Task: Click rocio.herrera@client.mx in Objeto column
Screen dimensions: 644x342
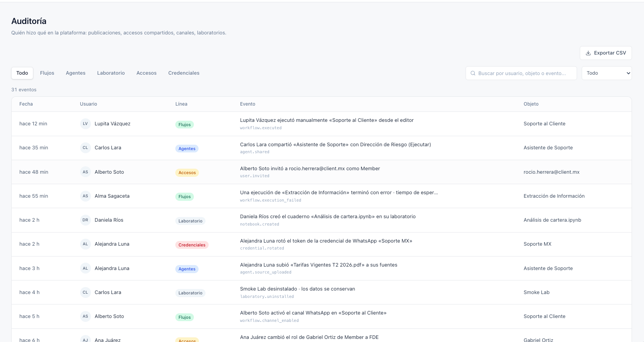Action: pos(552,172)
